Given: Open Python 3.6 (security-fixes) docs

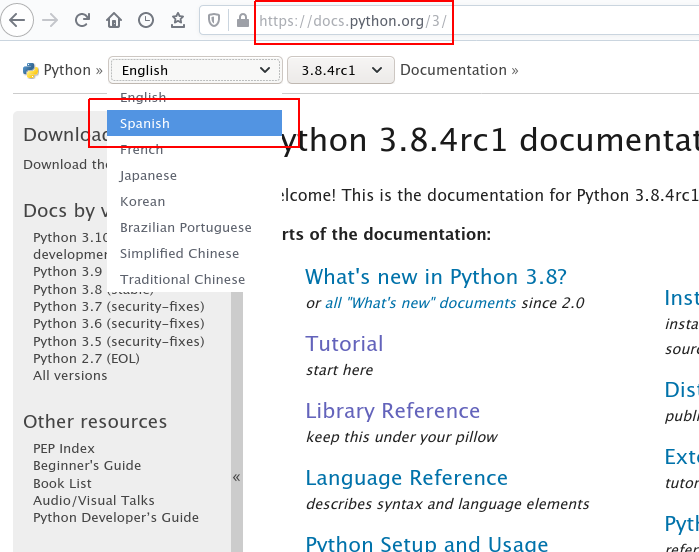Looking at the screenshot, I should tap(119, 323).
